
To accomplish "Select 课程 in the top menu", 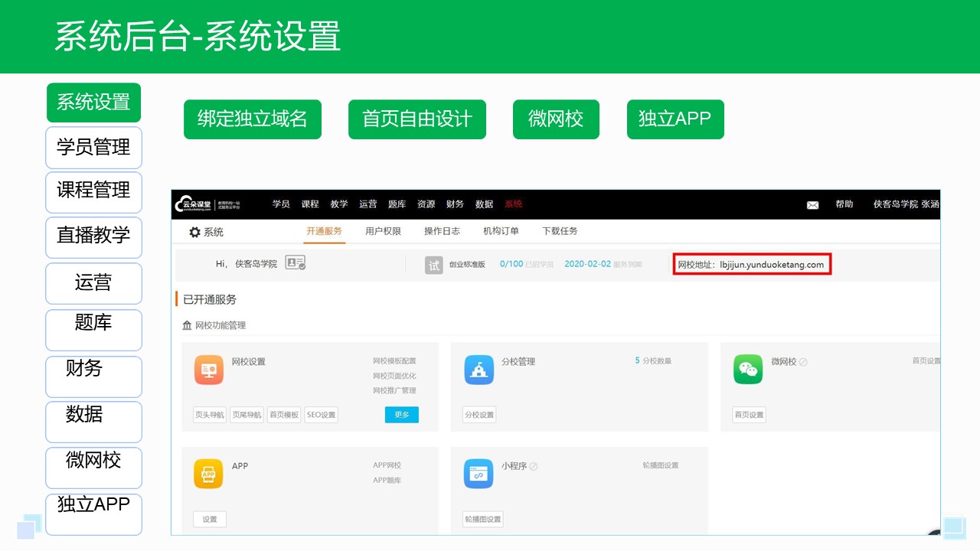I will pos(310,204).
